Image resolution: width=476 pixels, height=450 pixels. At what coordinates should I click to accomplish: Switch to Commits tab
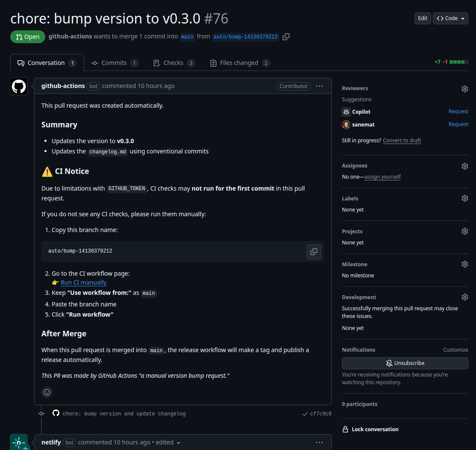pyautogui.click(x=115, y=63)
